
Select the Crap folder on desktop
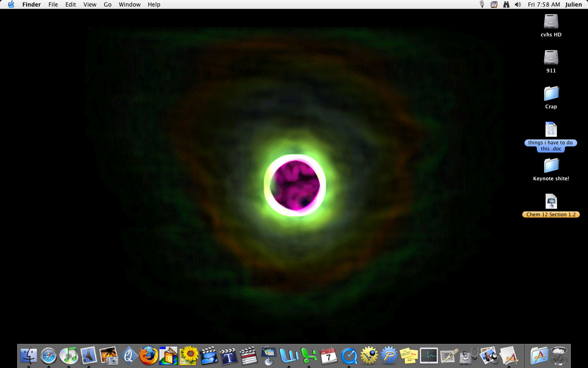pos(551,93)
